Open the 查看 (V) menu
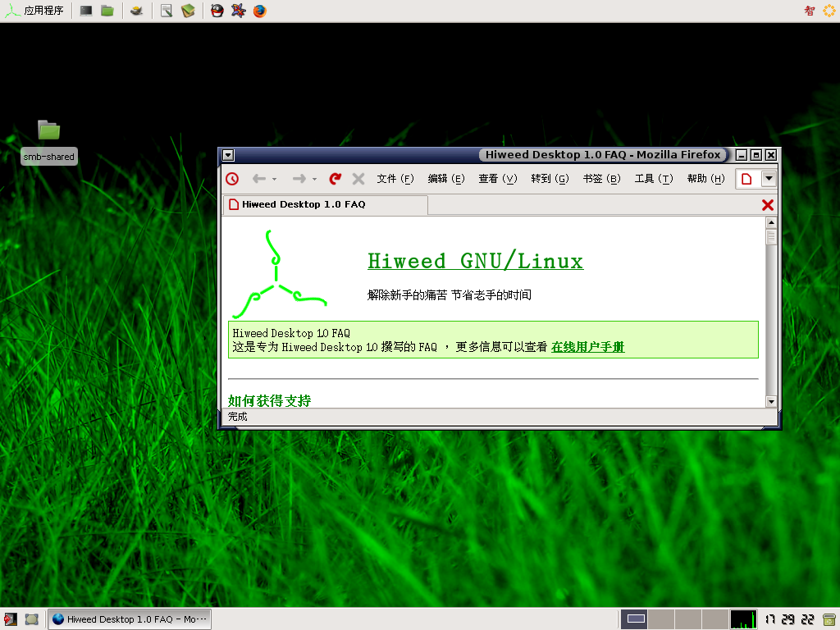 click(x=498, y=179)
